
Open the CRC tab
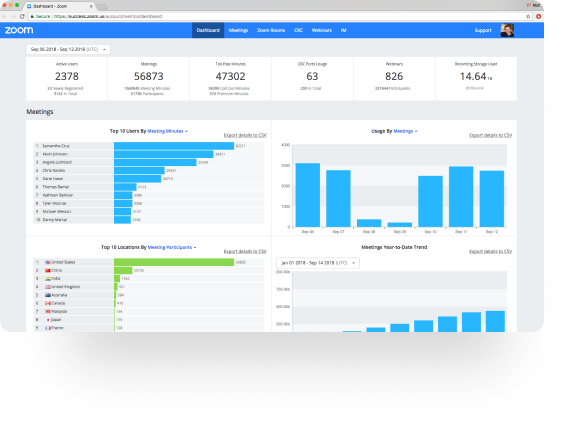tap(299, 30)
